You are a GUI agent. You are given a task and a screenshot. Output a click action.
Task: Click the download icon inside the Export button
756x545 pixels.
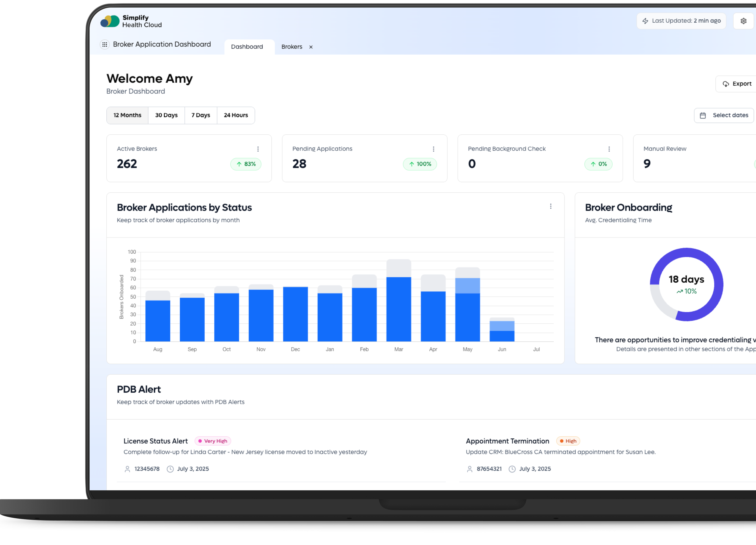click(x=726, y=84)
